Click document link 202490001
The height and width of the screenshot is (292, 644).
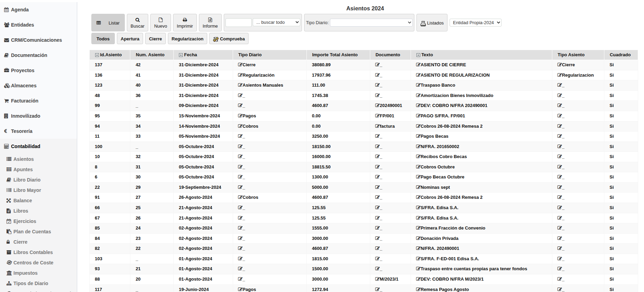[390, 106]
